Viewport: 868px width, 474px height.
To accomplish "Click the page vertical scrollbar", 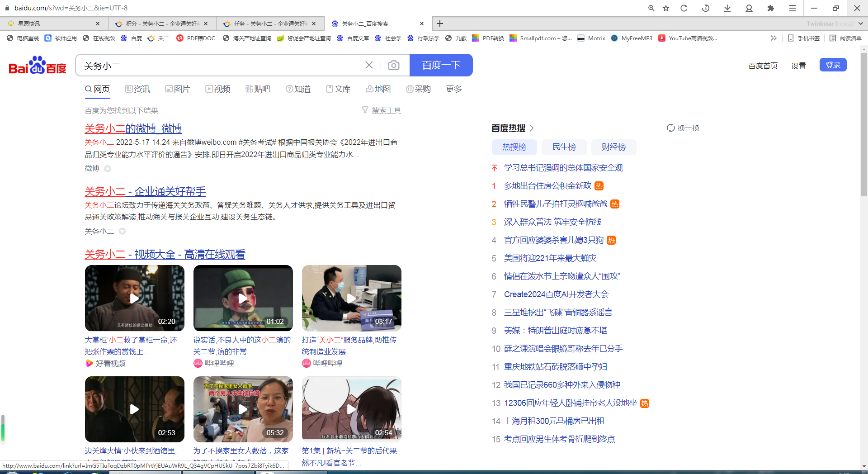I will click(x=864, y=124).
